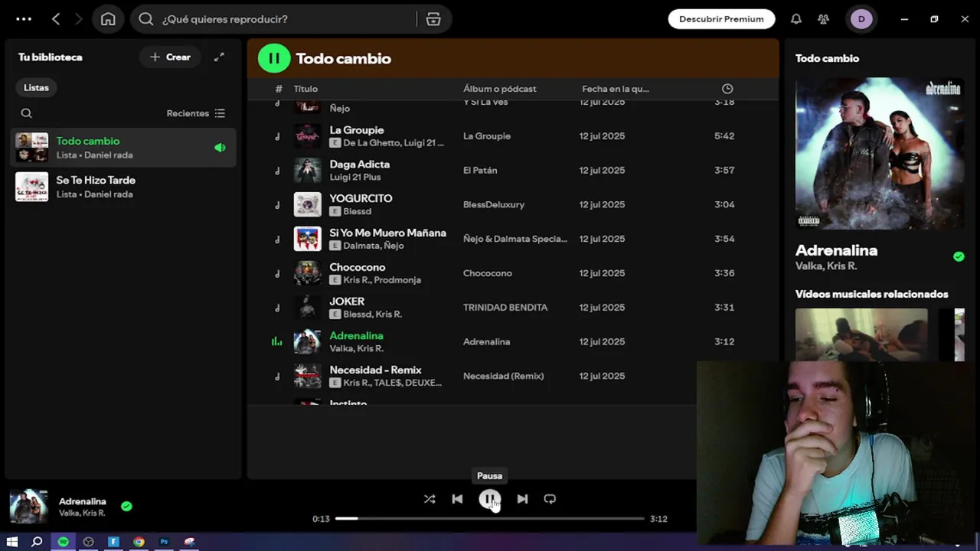Sort by Álbum o pódcast column header
This screenshot has height=551, width=980.
[x=500, y=89]
